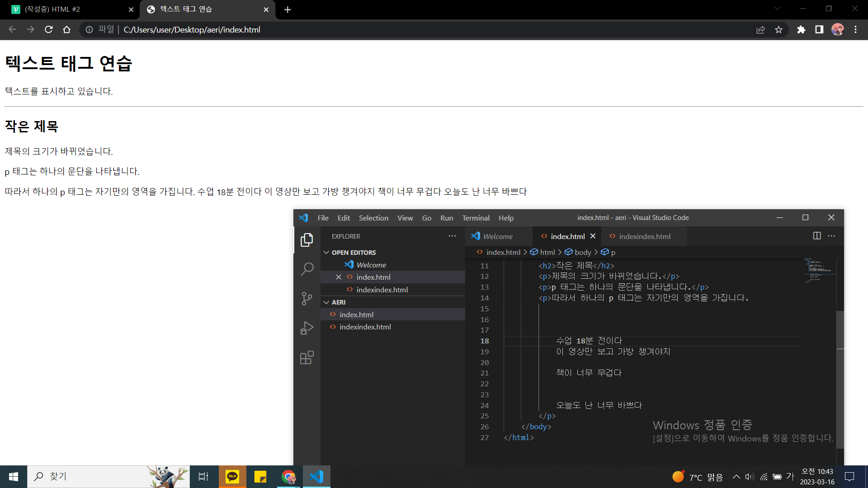Image resolution: width=868 pixels, height=488 pixels.
Task: Open the Source Control view
Action: pos(307,299)
